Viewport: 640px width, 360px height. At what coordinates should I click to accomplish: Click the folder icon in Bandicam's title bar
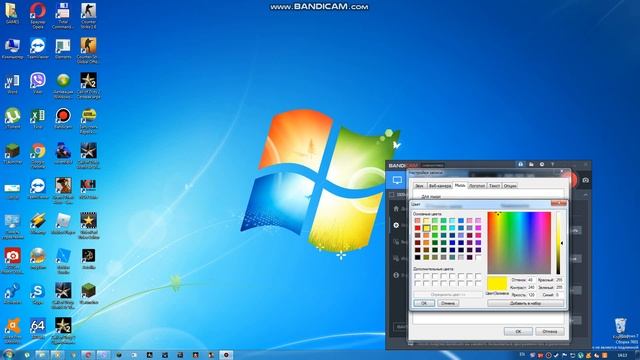click(x=531, y=164)
